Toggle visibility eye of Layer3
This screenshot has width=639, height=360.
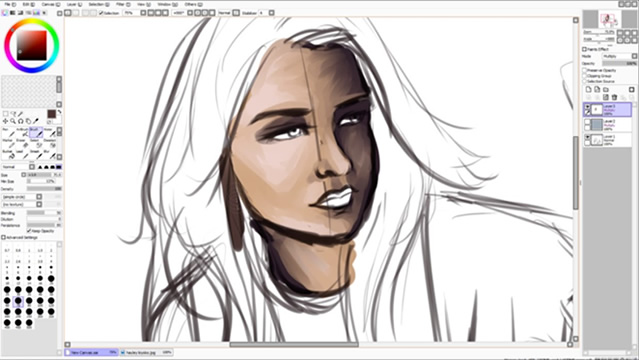[x=587, y=106]
